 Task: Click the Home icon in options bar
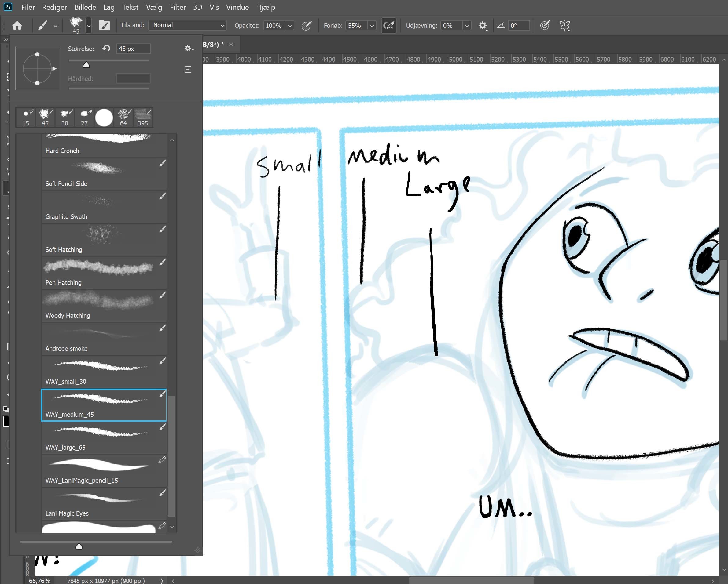(x=17, y=25)
